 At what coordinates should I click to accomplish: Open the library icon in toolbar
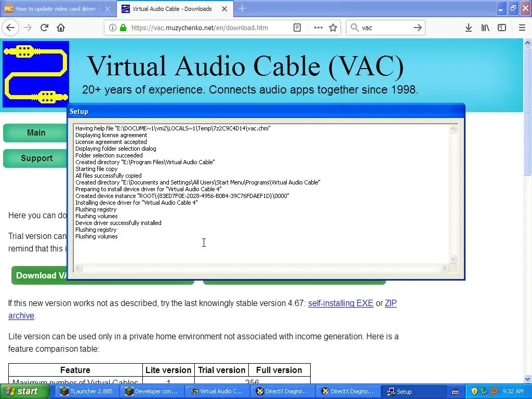(485, 28)
